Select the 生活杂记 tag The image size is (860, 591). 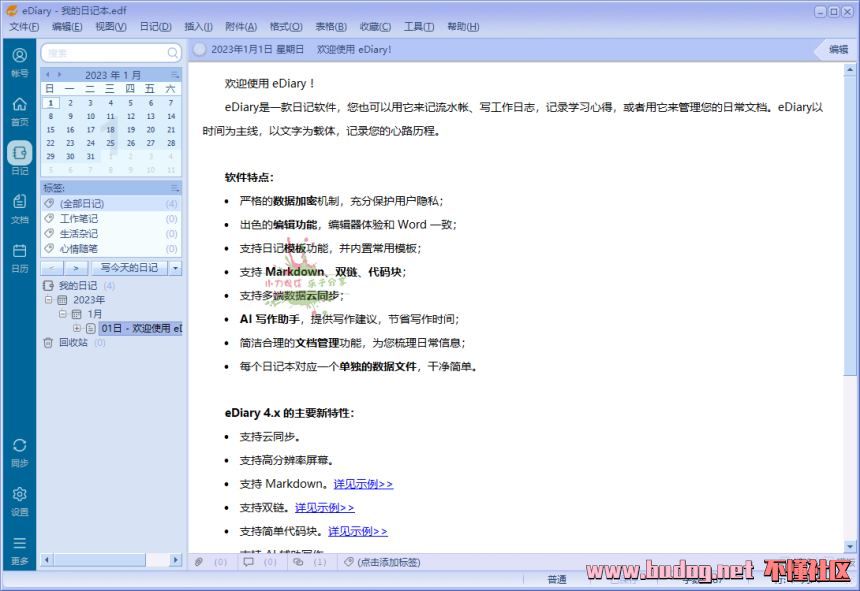click(x=111, y=234)
